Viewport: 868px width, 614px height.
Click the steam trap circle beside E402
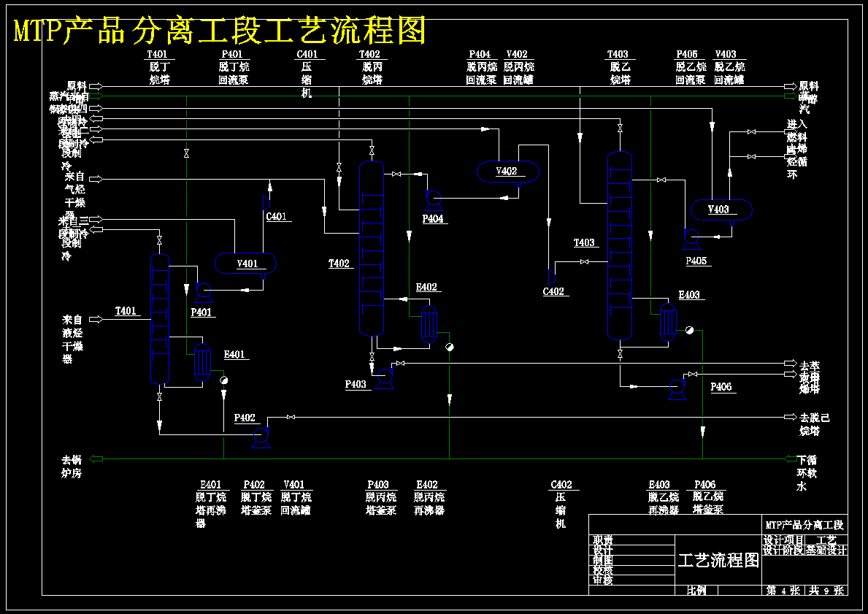450,347
